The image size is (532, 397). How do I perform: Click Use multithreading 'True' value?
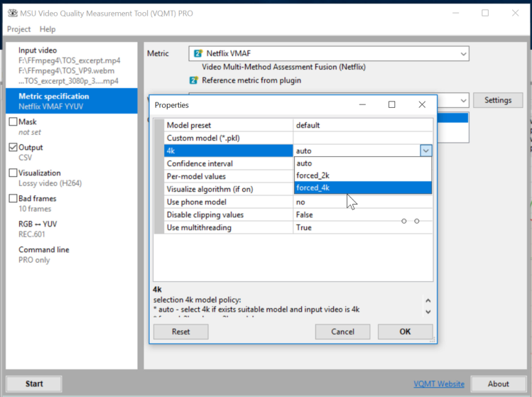coord(363,227)
